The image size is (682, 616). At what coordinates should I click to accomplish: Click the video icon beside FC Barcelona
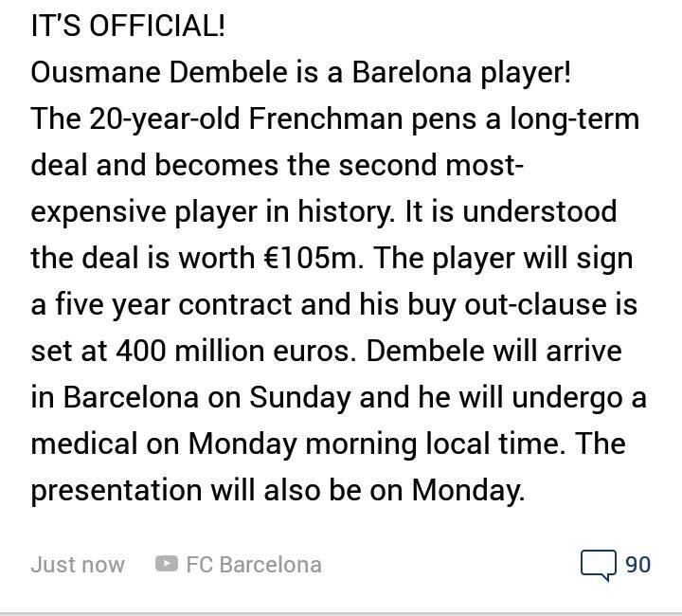point(166,565)
